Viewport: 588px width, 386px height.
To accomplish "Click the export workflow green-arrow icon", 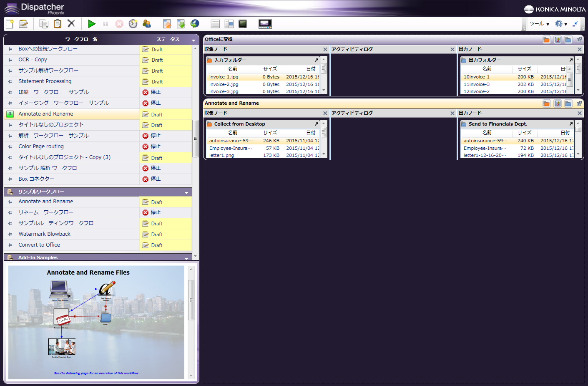I will [181, 24].
